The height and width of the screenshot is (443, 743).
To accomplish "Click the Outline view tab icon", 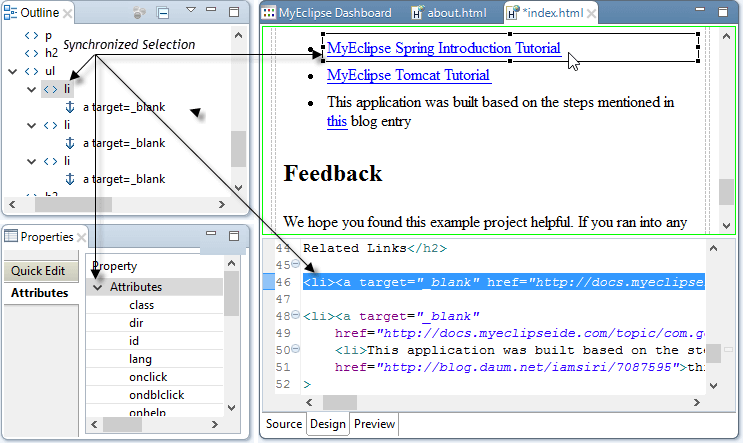I will click(10, 13).
